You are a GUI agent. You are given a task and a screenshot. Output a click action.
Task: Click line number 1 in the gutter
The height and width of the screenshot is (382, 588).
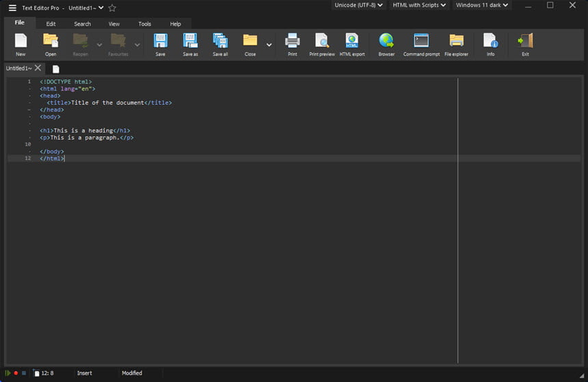click(x=29, y=81)
